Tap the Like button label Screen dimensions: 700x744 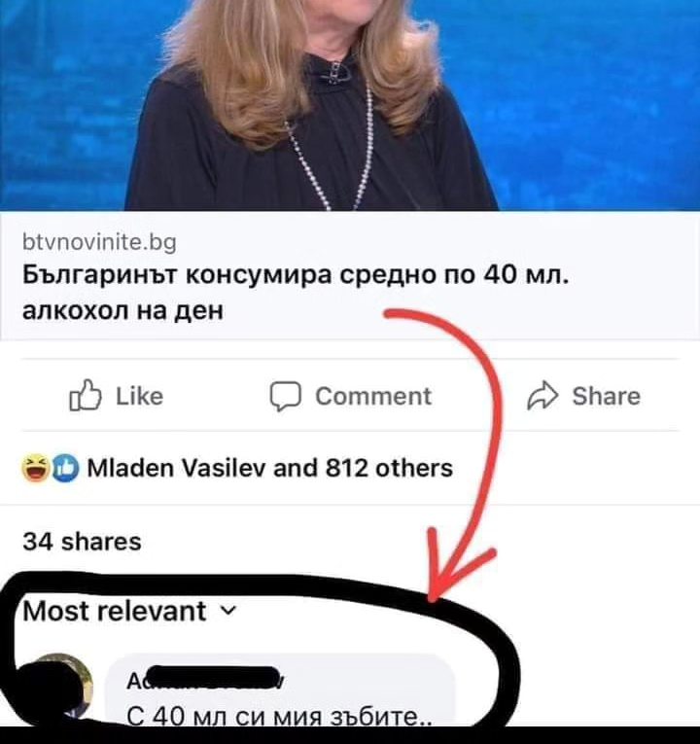139,396
